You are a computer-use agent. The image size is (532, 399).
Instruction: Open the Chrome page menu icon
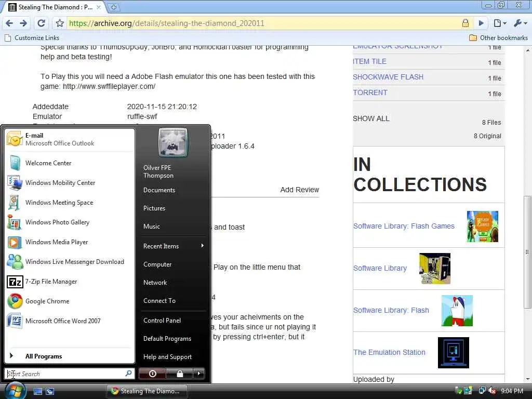[x=500, y=23]
